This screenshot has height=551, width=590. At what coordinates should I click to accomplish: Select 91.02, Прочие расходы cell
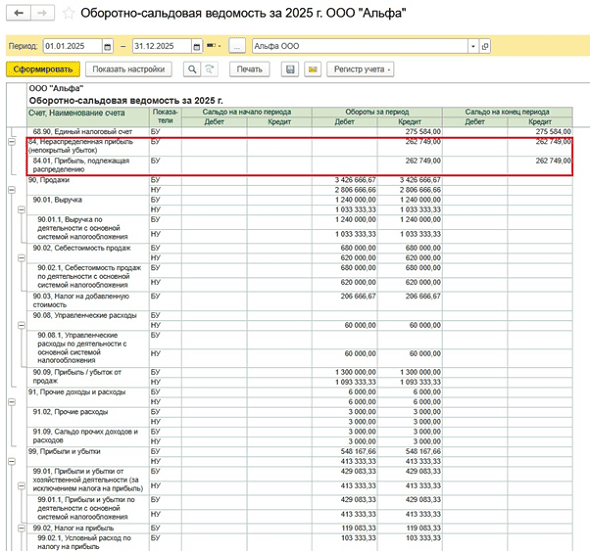pyautogui.click(x=88, y=417)
